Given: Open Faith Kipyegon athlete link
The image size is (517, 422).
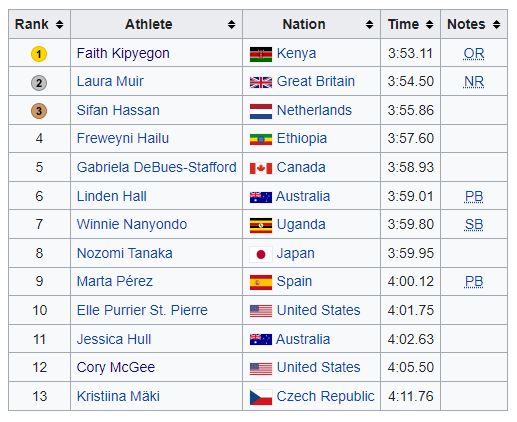Looking at the screenshot, I should pyautogui.click(x=123, y=53).
